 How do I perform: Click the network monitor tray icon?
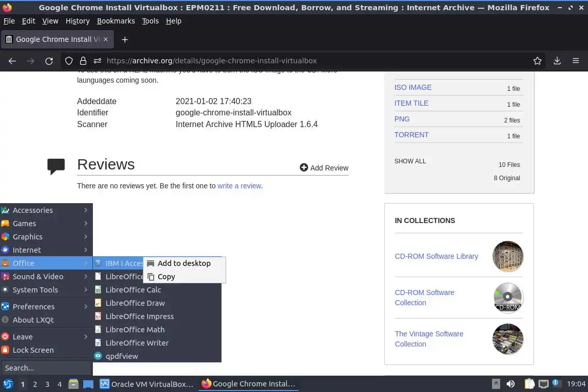pos(543,384)
